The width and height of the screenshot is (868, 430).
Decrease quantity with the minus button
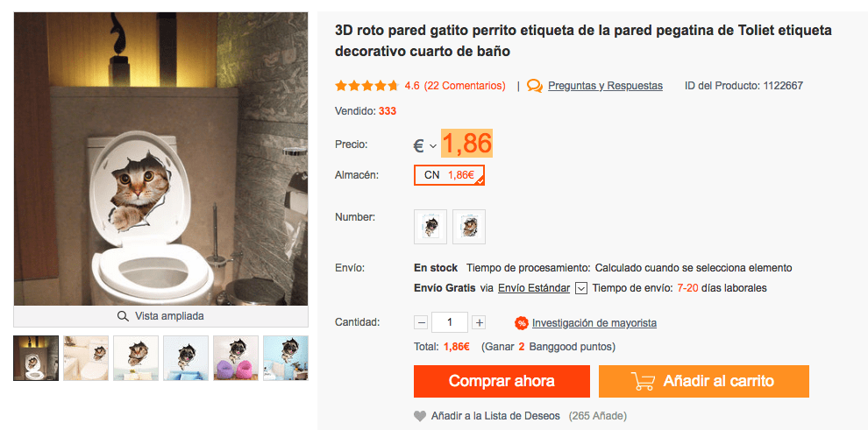421,322
